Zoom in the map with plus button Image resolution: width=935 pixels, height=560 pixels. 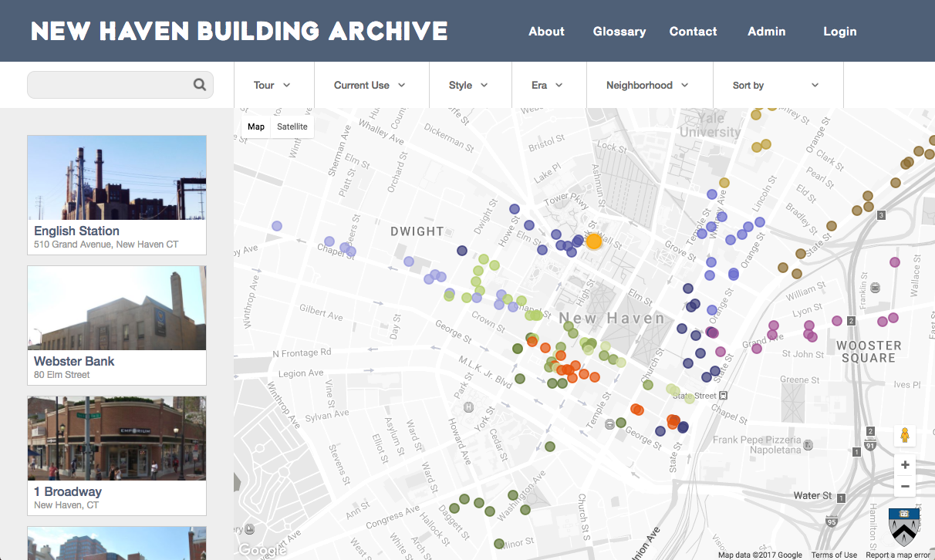pyautogui.click(x=905, y=465)
